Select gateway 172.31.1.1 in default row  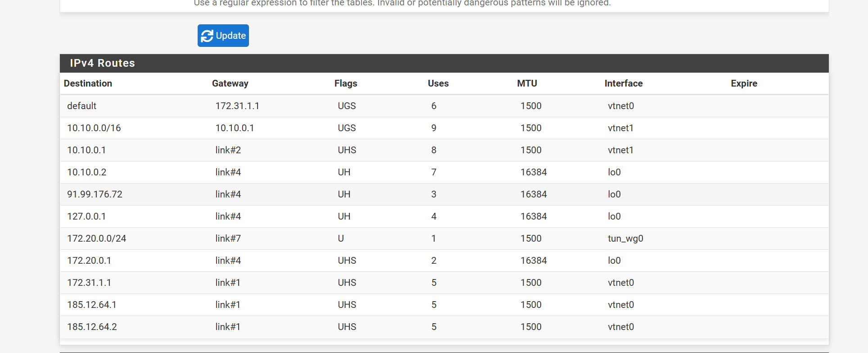pyautogui.click(x=237, y=106)
